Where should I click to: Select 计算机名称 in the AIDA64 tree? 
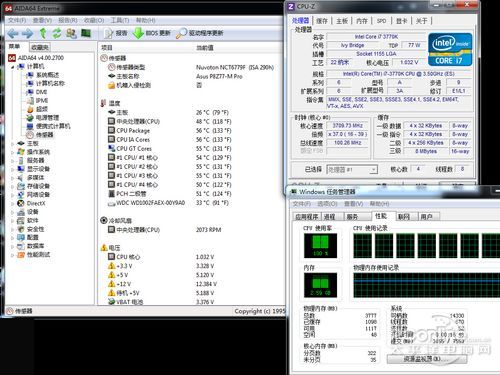click(46, 83)
